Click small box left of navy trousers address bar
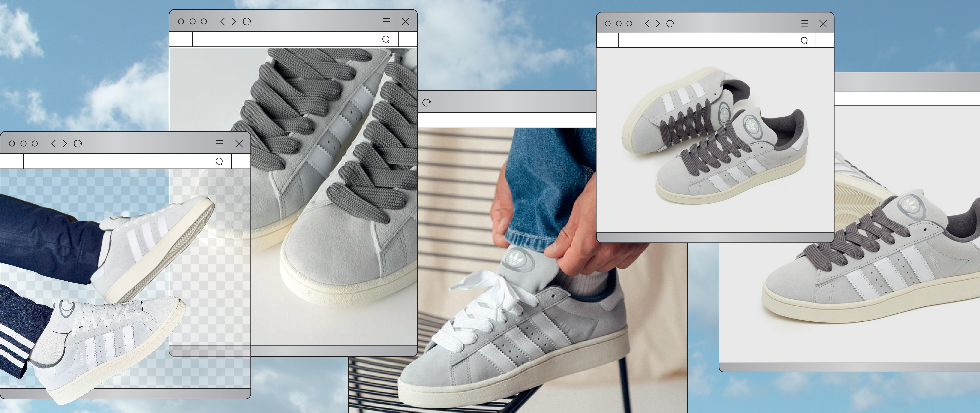 [x=12, y=161]
